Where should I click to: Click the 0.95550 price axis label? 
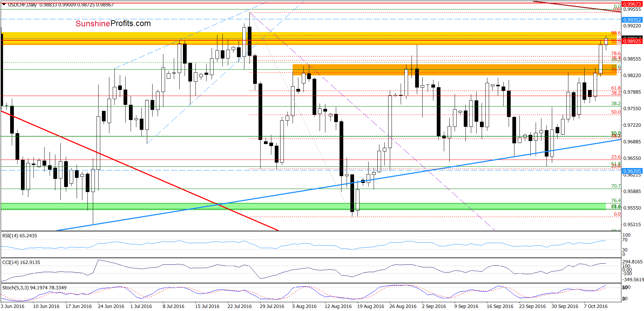coord(632,208)
